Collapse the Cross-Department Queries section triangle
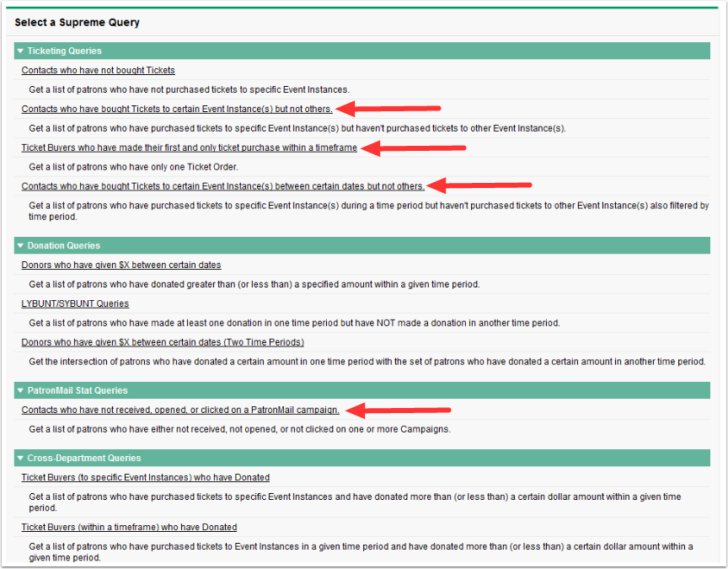Image resolution: width=728 pixels, height=569 pixels. [20, 458]
